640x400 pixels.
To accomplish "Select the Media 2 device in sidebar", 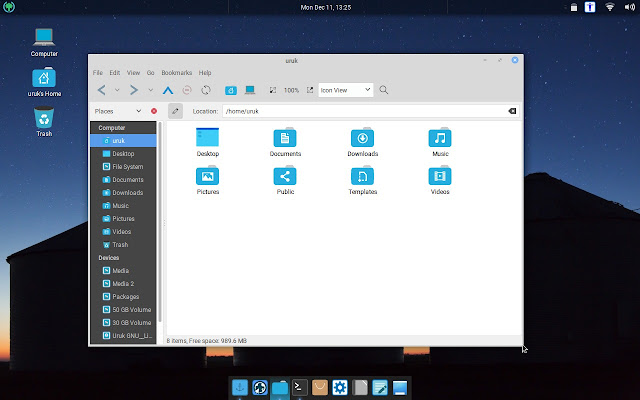I will point(123,284).
